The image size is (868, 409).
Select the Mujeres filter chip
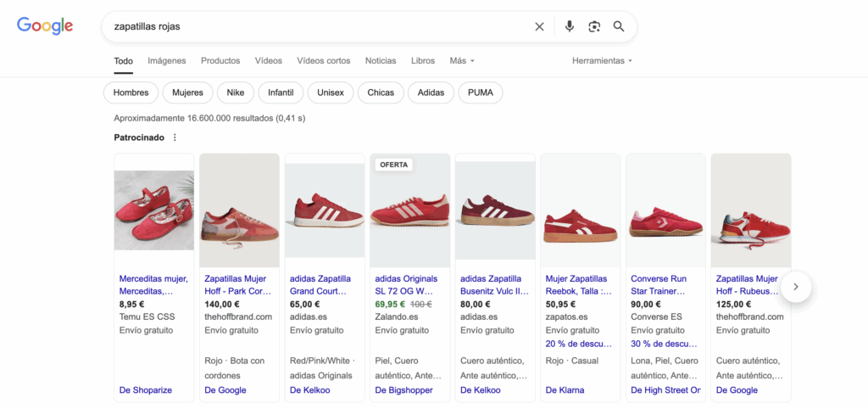187,92
